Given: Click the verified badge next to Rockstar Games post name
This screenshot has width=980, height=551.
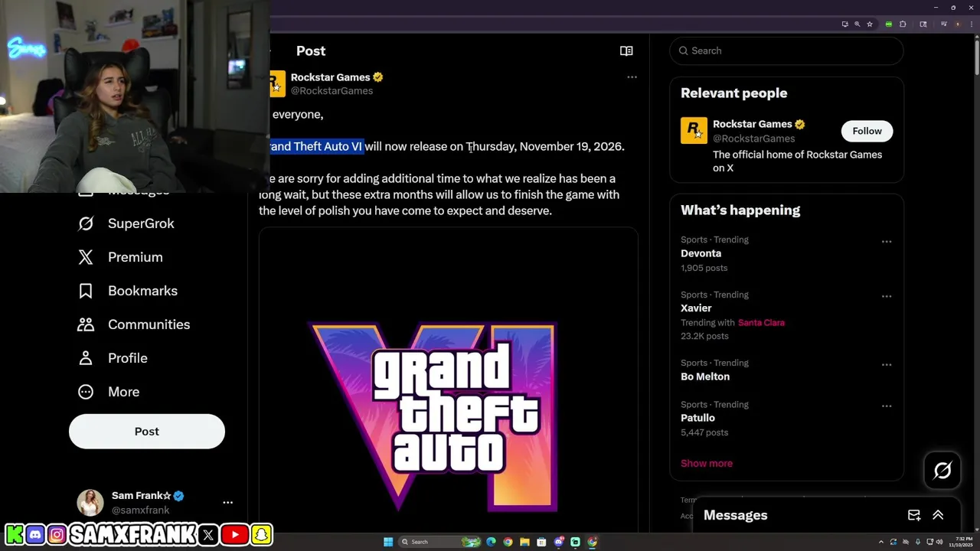Looking at the screenshot, I should pos(378,77).
